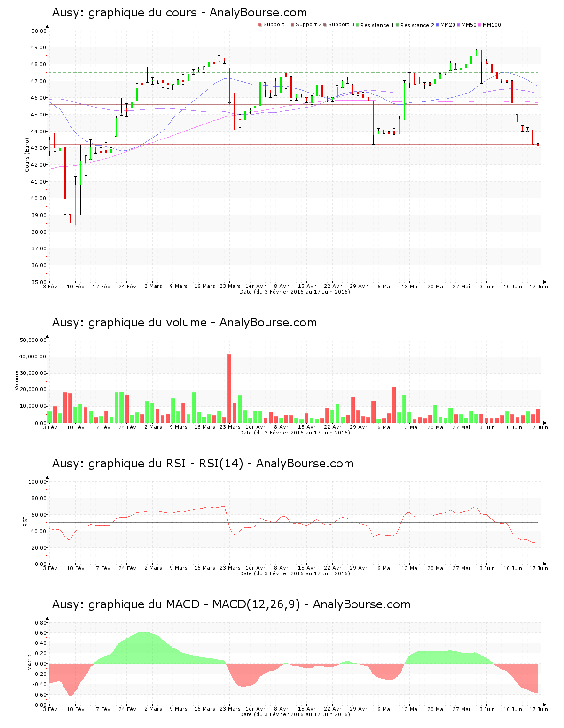Click the 36.00 value on the price axis
Viewport: 564px width, 728px height.
pos(39,265)
